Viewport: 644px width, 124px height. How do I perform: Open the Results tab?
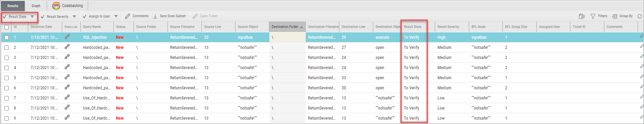13,6
